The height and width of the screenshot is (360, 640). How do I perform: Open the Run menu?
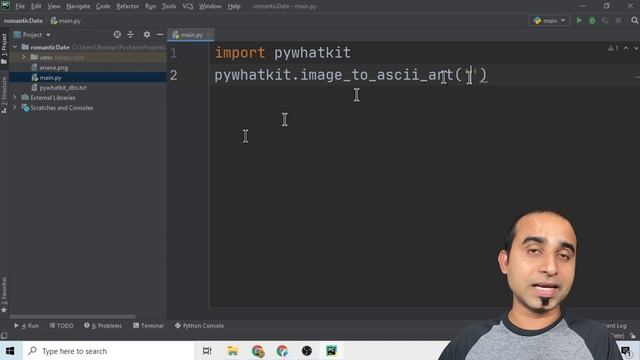coord(151,6)
